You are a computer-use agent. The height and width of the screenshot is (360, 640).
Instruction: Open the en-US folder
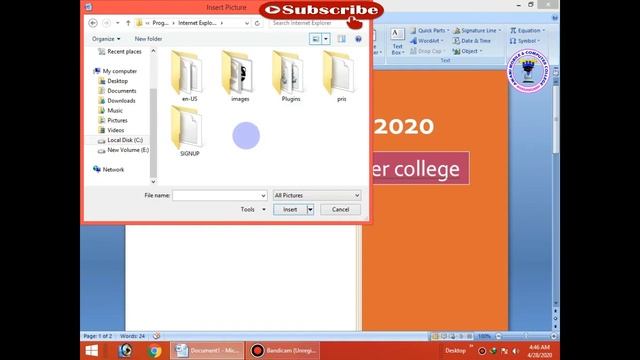pos(189,76)
